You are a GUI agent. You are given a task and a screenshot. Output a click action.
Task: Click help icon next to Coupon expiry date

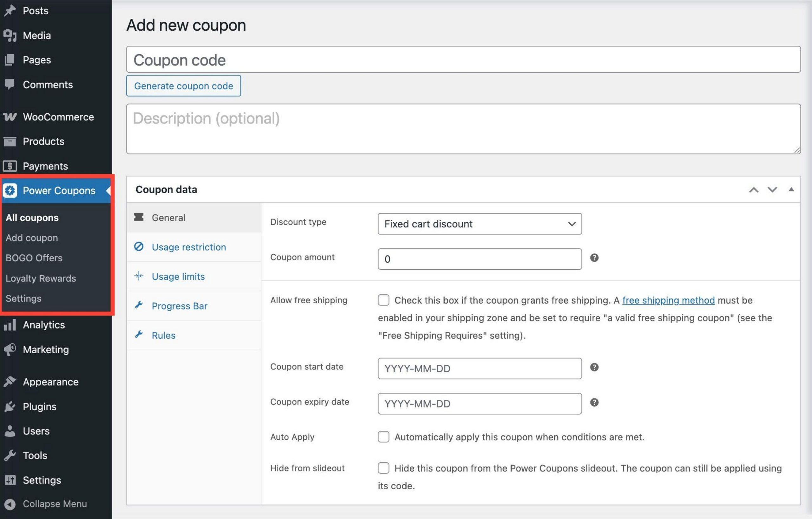point(594,402)
